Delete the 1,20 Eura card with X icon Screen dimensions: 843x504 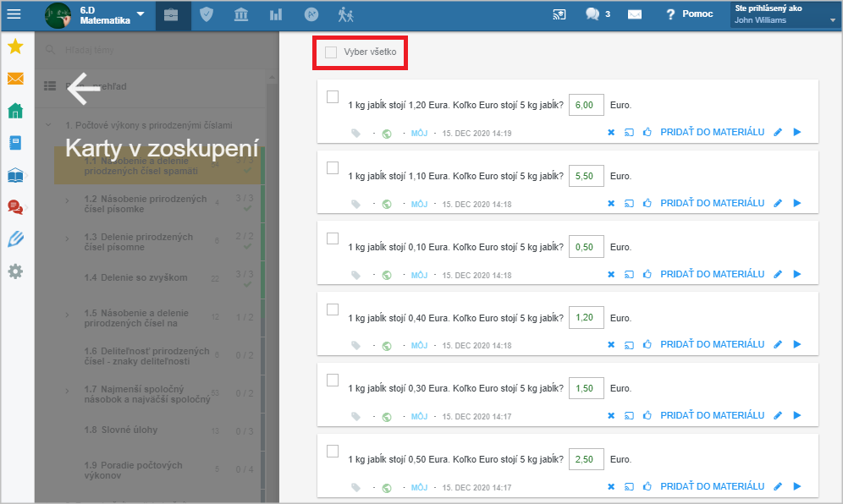(611, 132)
